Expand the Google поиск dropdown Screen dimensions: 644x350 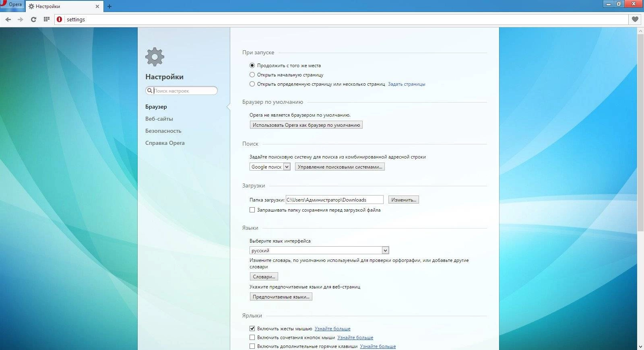tap(270, 167)
